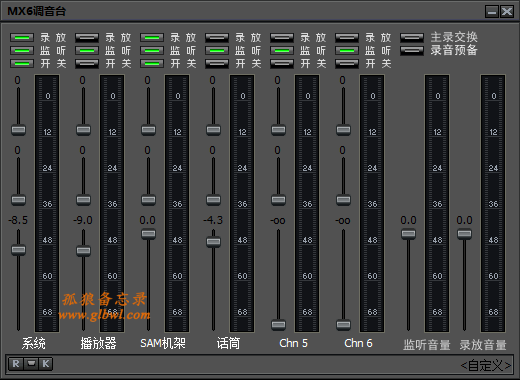The height and width of the screenshot is (380, 520).
Task: Toggle 录放 for 话筒 channel
Action: click(x=217, y=37)
